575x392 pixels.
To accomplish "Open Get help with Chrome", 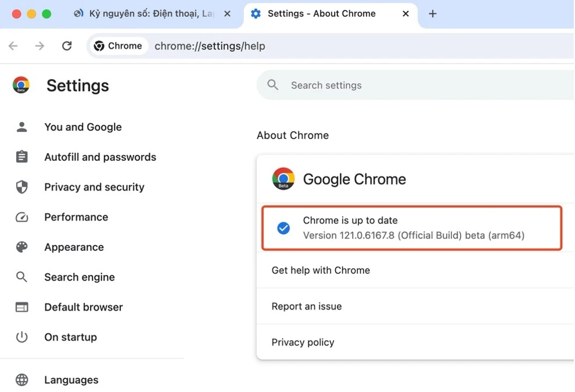I will 321,270.
